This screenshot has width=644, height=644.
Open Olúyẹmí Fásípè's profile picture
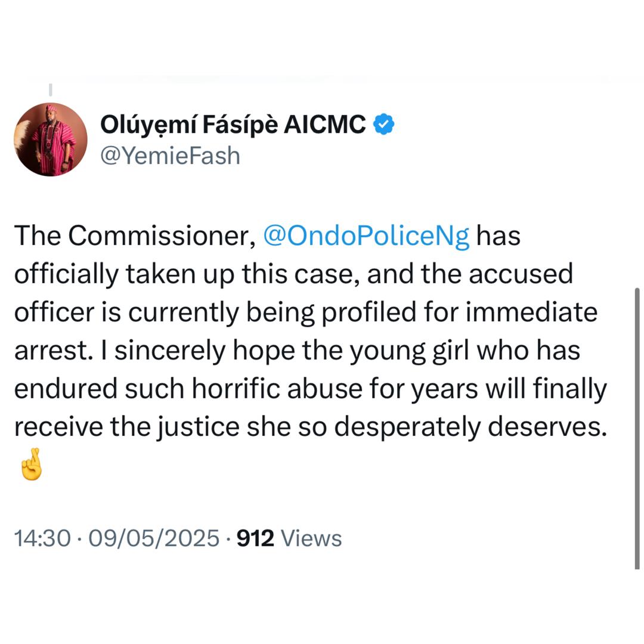click(51, 140)
